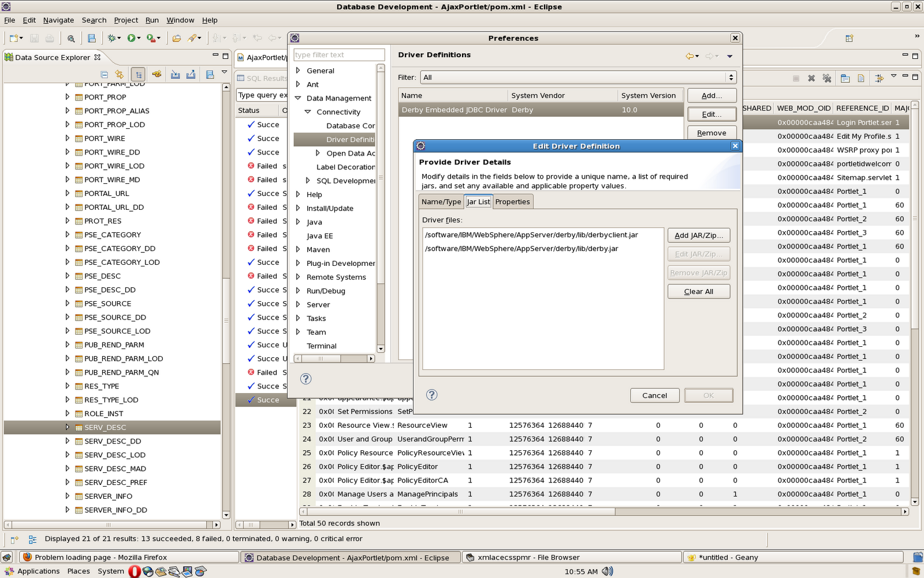This screenshot has width=924, height=578.
Task: Collapse the Connectivity section in Preferences tree
Action: point(308,112)
